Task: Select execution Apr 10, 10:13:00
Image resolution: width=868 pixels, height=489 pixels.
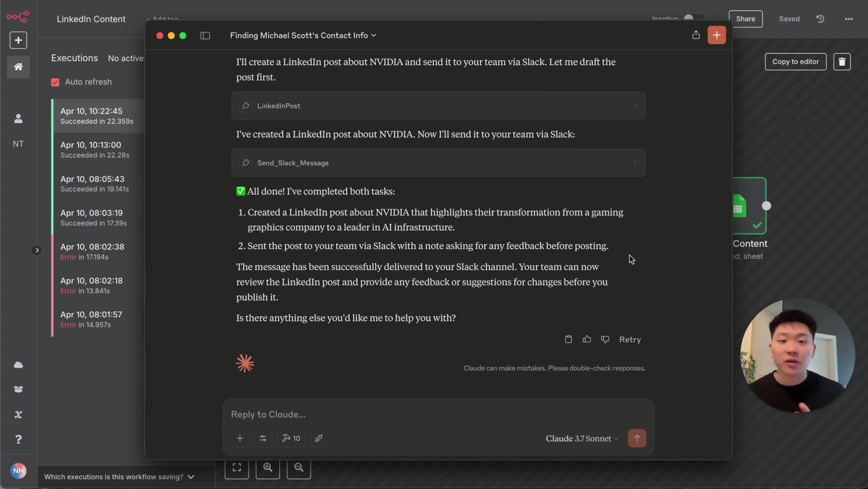Action: [x=99, y=150]
